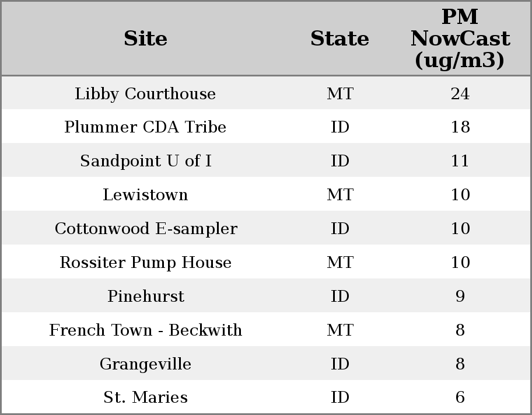Select the PM value 6 for St. Maries
The image size is (532, 415).
(460, 397)
